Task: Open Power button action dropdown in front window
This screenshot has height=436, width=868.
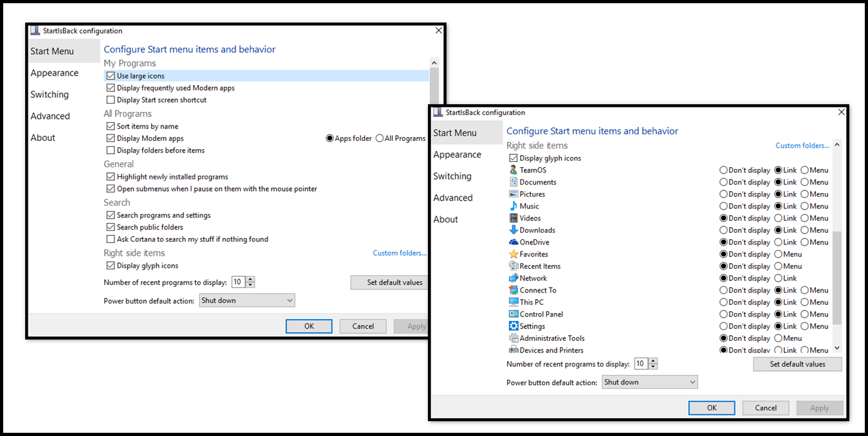Action: pos(650,382)
